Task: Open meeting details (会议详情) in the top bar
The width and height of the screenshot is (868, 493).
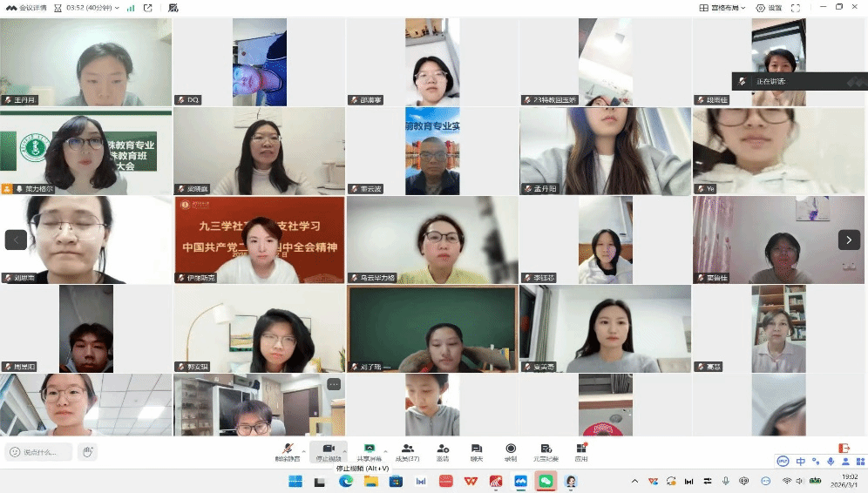Action: tap(26, 8)
